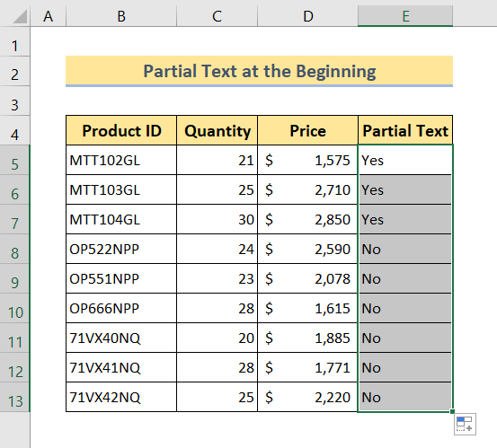The width and height of the screenshot is (497, 448).
Task: Select 'No' result for OP666NPP row
Action: click(405, 308)
